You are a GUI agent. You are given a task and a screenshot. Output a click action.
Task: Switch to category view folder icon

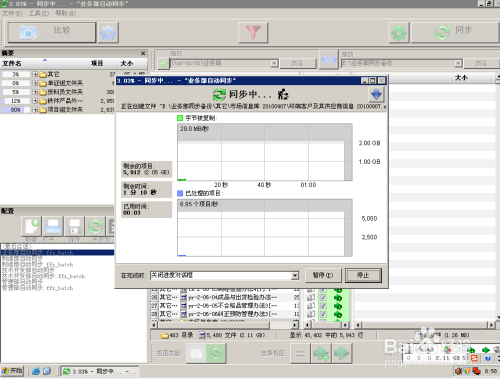click(x=196, y=353)
